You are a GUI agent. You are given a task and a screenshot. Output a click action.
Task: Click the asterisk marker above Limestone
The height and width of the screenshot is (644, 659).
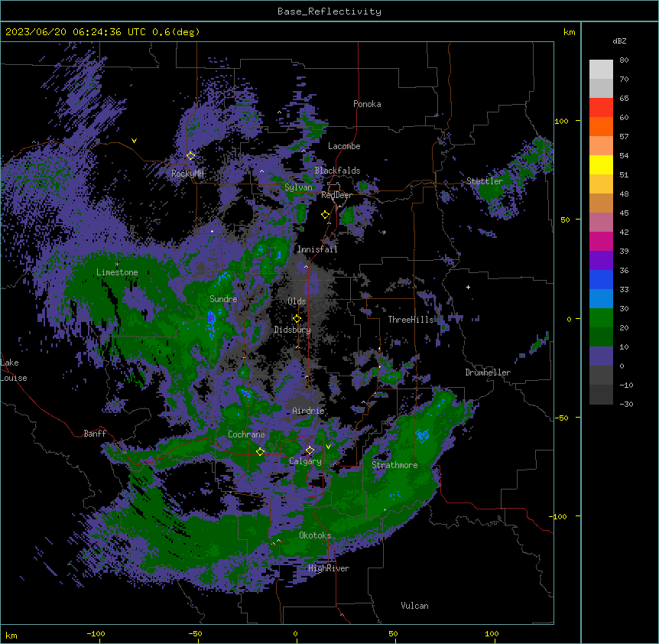pos(117,265)
